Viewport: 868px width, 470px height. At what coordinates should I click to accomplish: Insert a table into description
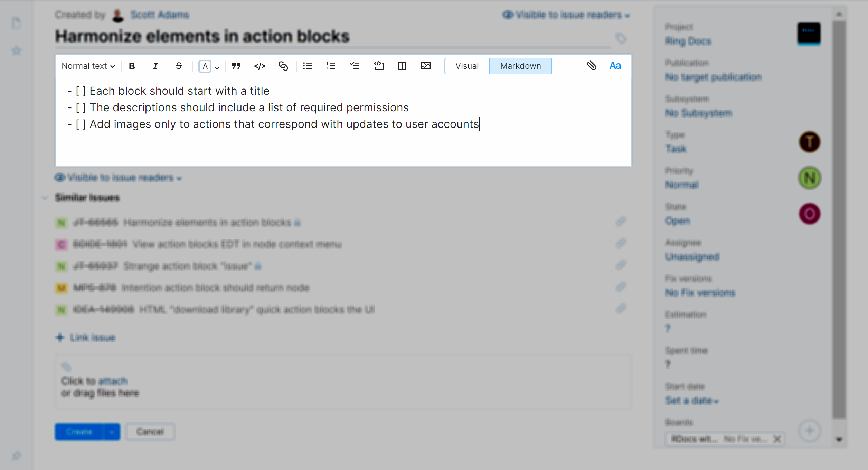coord(402,66)
